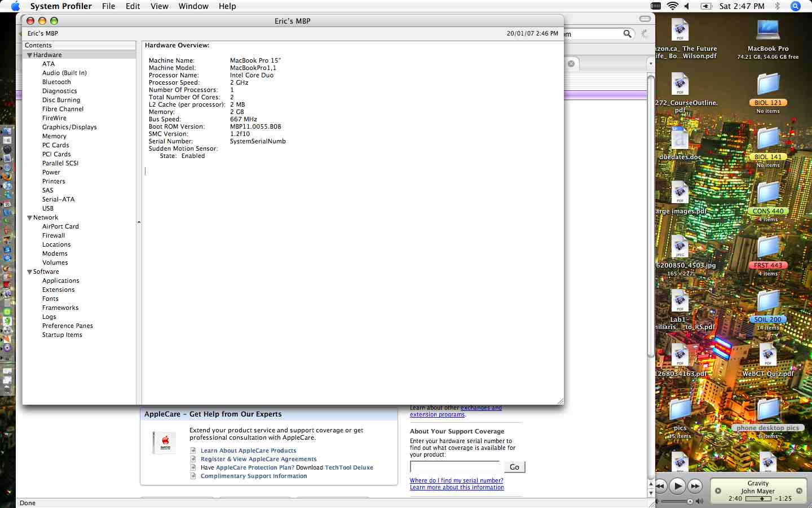The width and height of the screenshot is (812, 508).
Task: Select Printers entry
Action: pos(54,181)
